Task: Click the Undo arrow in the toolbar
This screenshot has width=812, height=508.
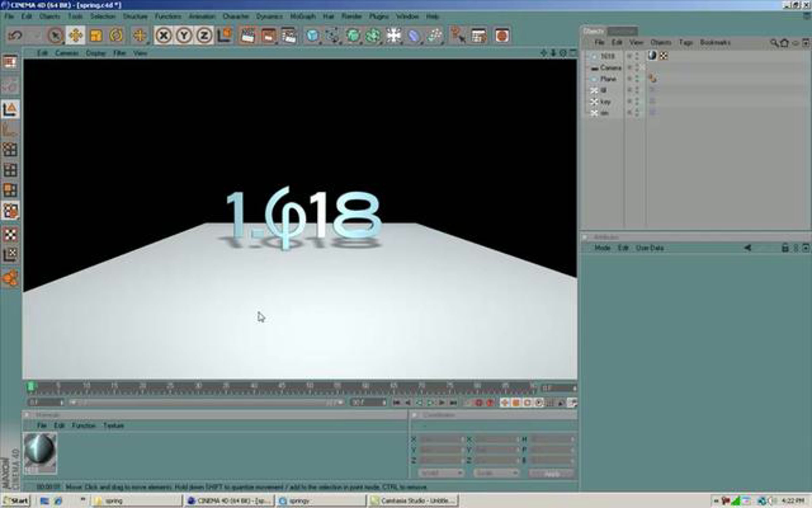Action: 15,35
